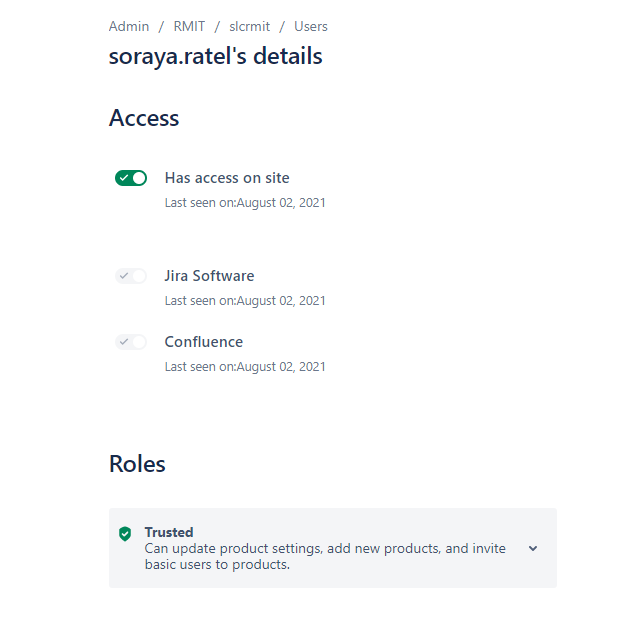Turn off the Has access on site toggle
The image size is (631, 630).
pyautogui.click(x=131, y=178)
